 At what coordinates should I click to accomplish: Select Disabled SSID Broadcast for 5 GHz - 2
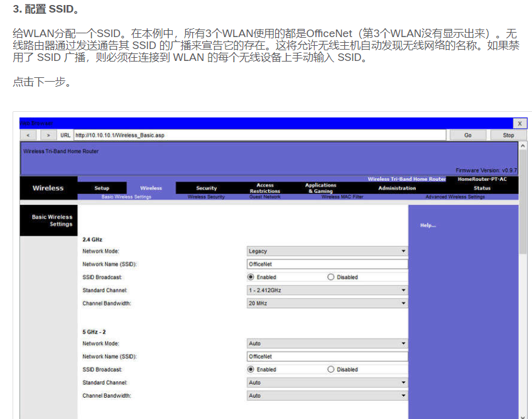[x=331, y=369]
